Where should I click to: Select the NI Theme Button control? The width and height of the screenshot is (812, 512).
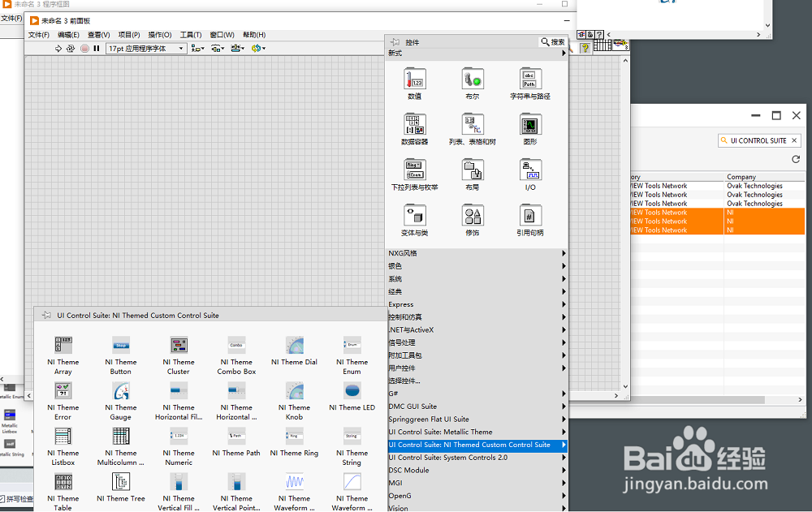[121, 346]
